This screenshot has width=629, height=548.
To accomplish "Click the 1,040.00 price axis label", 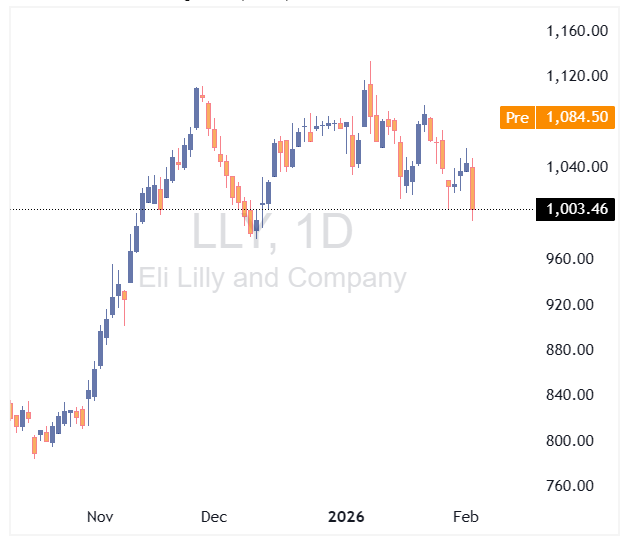I will click(577, 167).
